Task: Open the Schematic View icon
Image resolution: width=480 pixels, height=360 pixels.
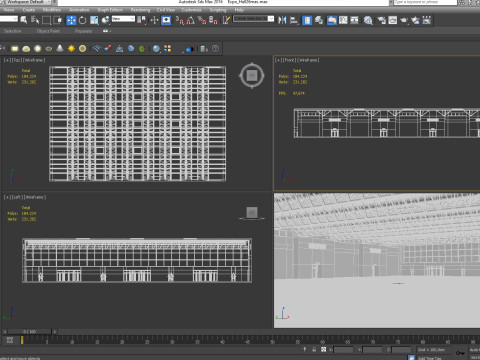Action: pos(354,20)
